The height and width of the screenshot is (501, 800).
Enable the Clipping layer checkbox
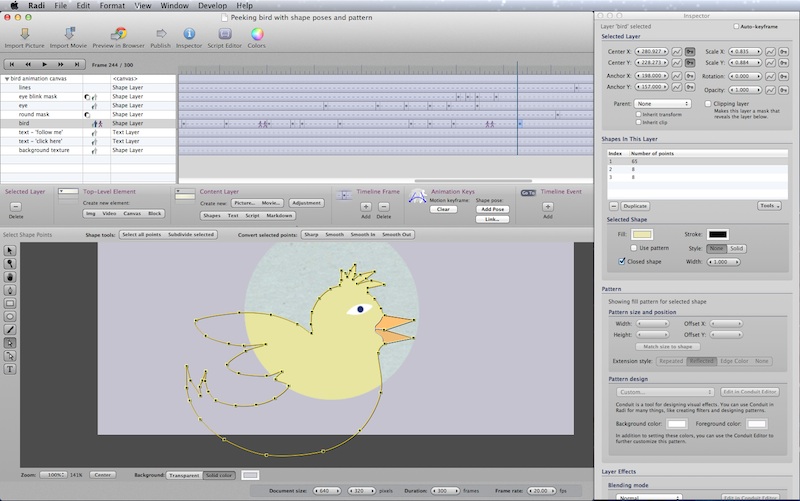(707, 103)
